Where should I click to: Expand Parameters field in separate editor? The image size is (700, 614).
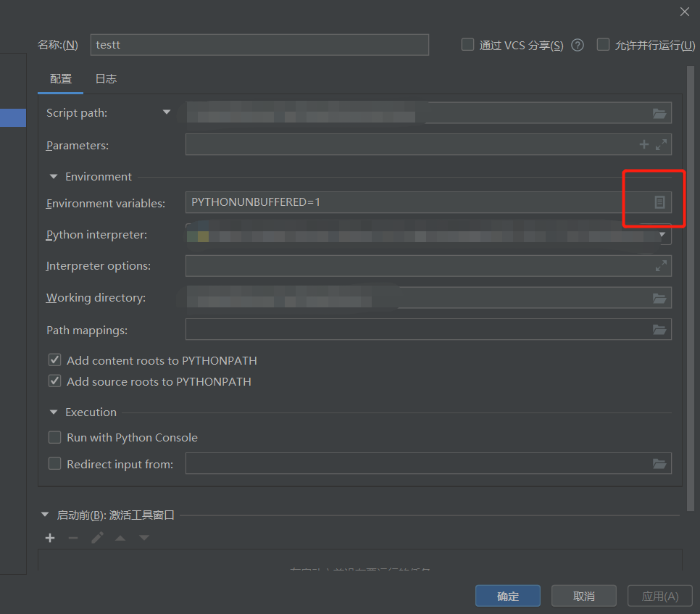point(660,144)
